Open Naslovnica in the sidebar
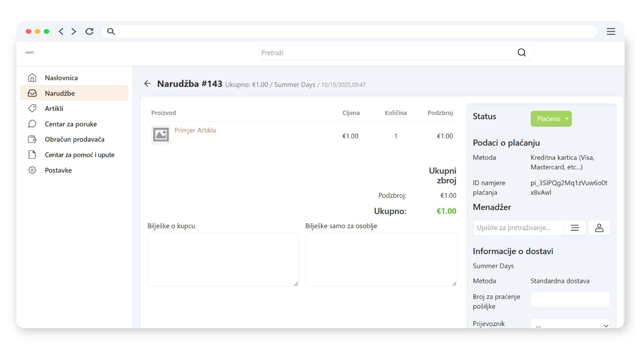Screen dimensions: 644x349 point(61,78)
